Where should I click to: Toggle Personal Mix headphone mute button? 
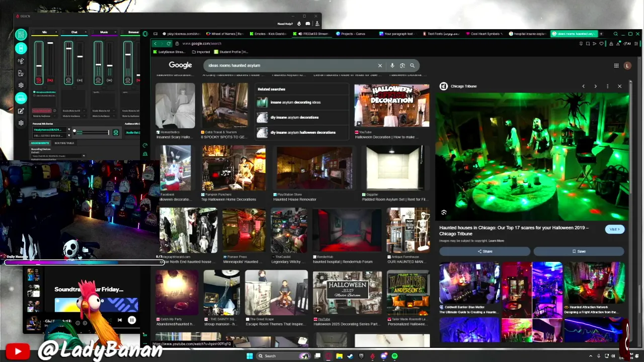tap(116, 133)
